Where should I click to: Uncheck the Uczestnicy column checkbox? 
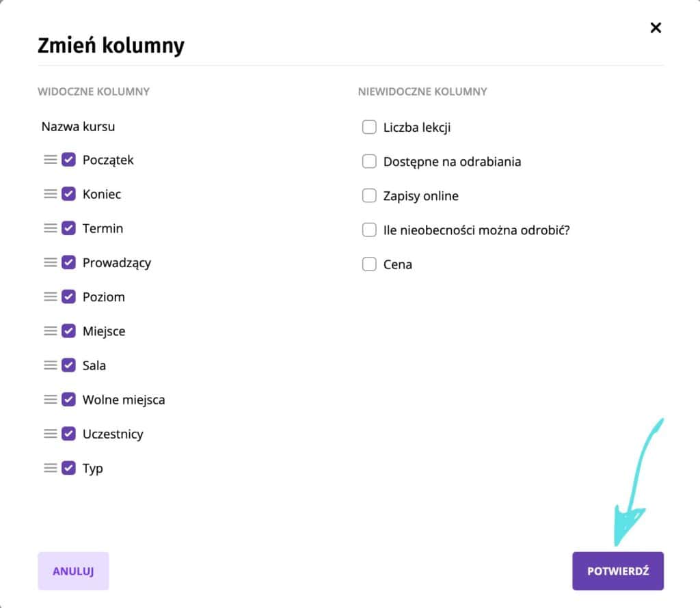(68, 434)
